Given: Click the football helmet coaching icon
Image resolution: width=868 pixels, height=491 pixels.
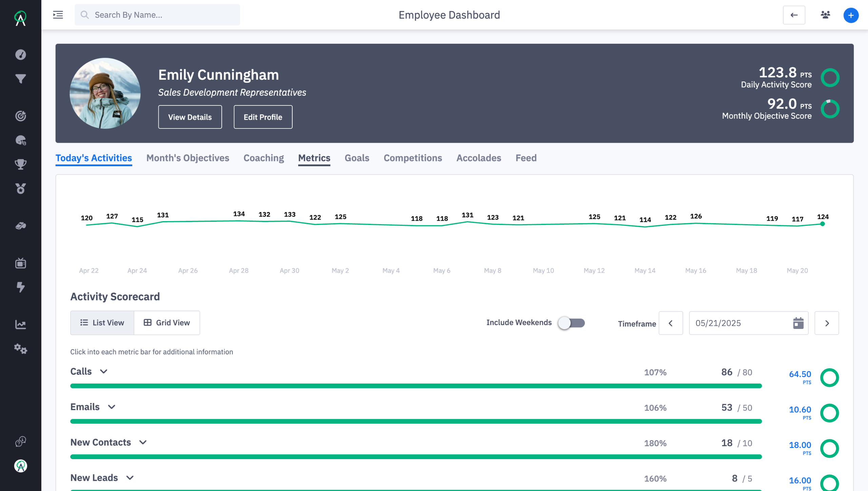Looking at the screenshot, I should (x=21, y=140).
